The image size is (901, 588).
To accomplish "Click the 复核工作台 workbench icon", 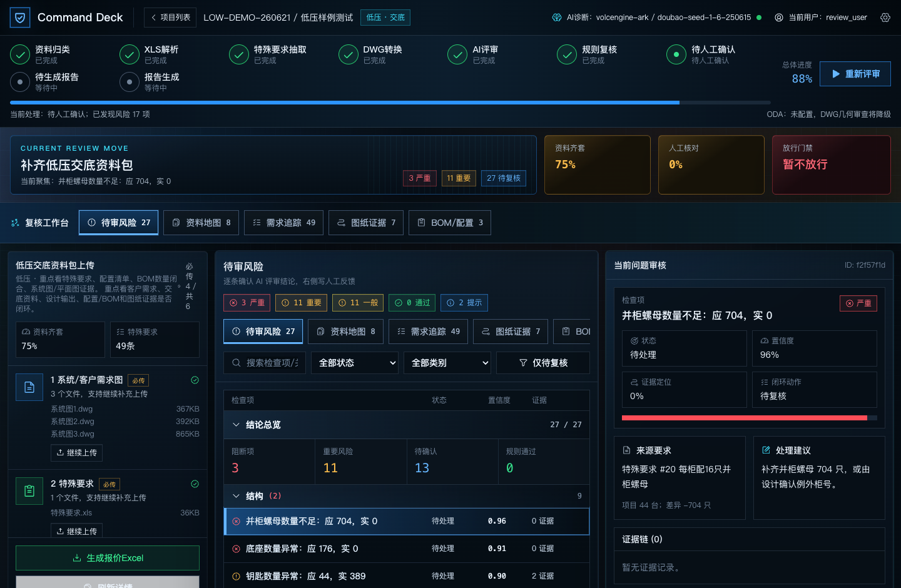I will coord(15,223).
